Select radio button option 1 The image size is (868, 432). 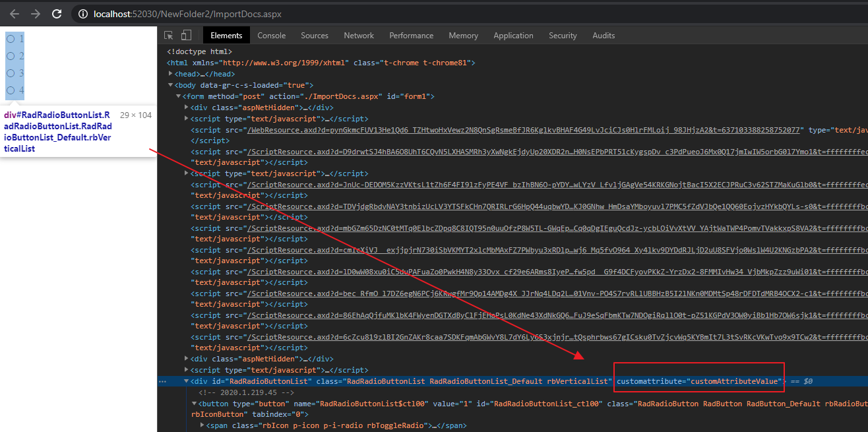pyautogui.click(x=11, y=39)
